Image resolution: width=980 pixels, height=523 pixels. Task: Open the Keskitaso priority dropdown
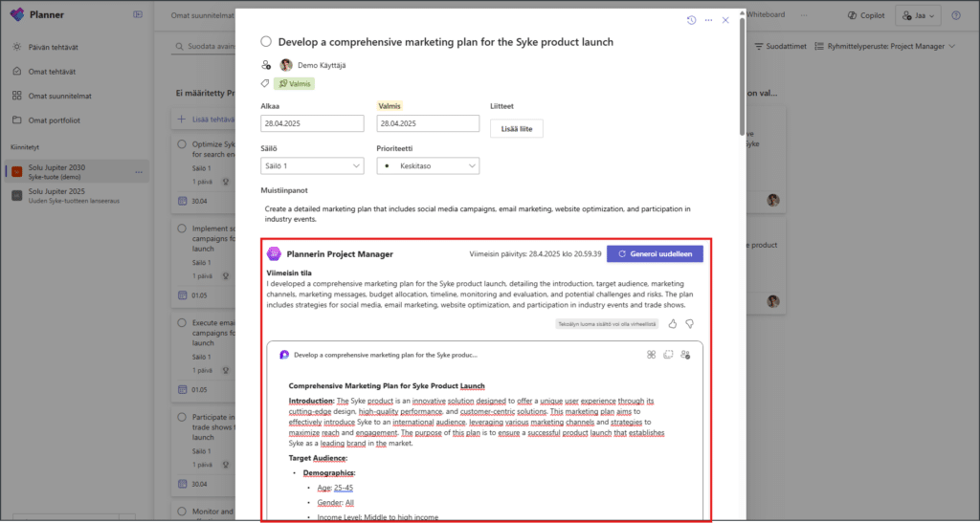click(428, 166)
